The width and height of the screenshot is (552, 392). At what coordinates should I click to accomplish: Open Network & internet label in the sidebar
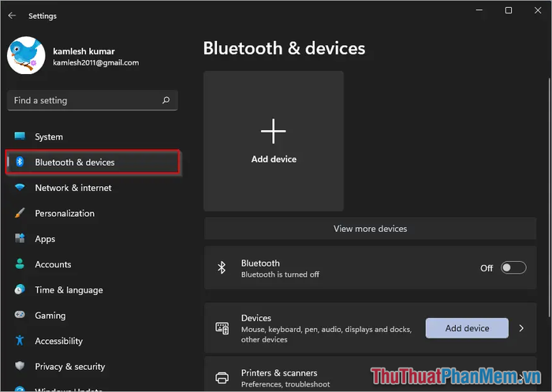point(73,188)
